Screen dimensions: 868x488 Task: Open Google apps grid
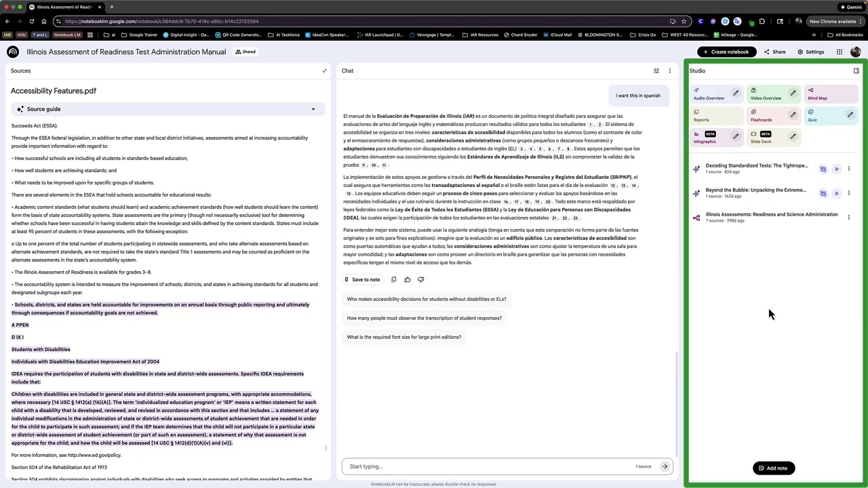click(840, 52)
